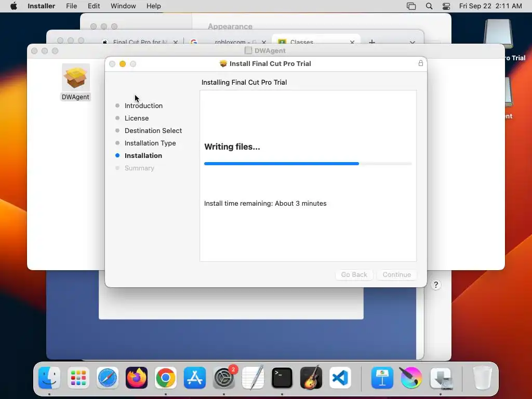Click the Writing files status text
Screen dimensions: 532x399
click(x=232, y=147)
